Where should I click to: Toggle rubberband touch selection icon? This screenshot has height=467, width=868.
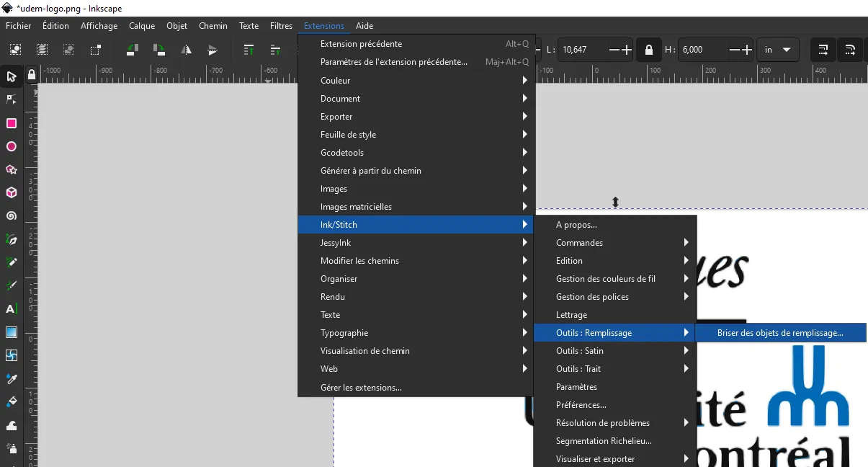95,50
